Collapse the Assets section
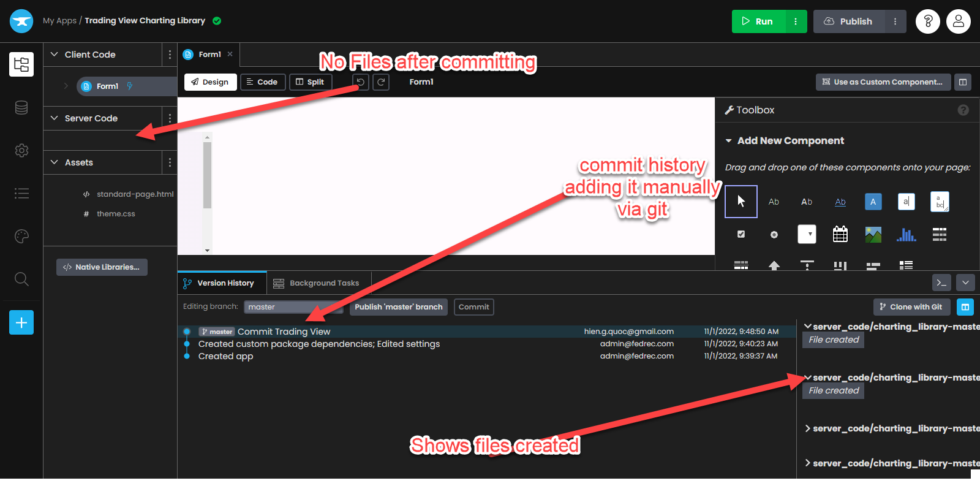This screenshot has width=980, height=486. click(54, 162)
